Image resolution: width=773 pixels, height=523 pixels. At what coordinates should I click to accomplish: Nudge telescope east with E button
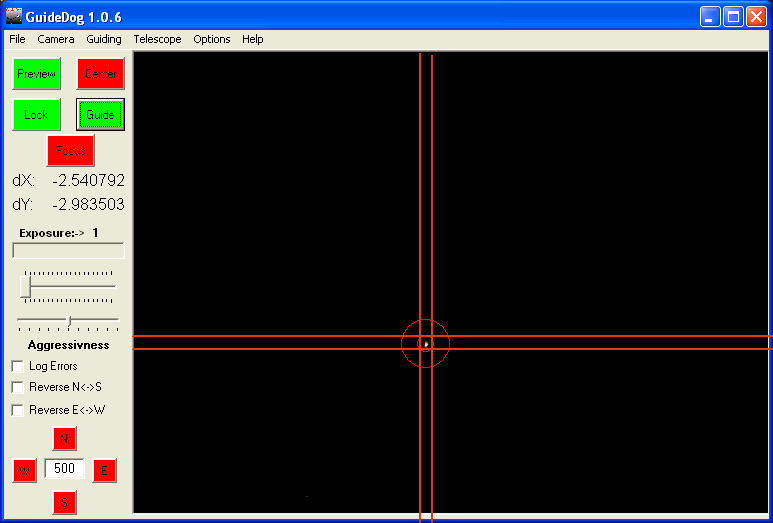(104, 470)
